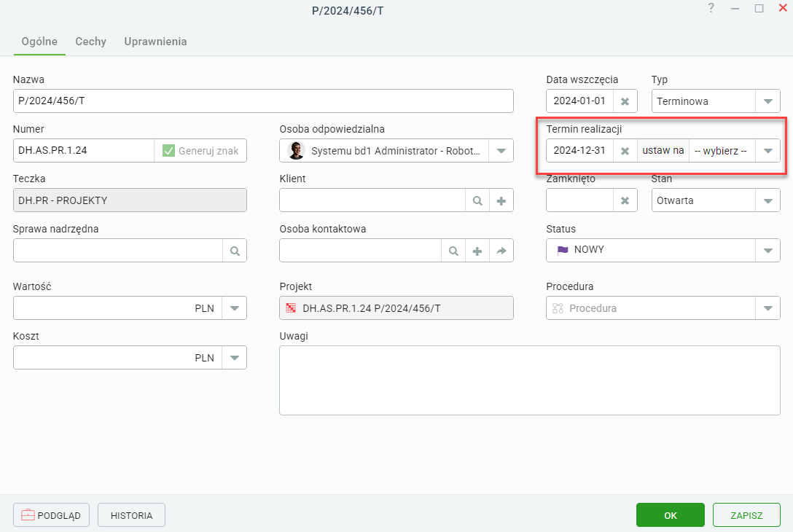Clear the Termin realizacji date

pos(625,151)
